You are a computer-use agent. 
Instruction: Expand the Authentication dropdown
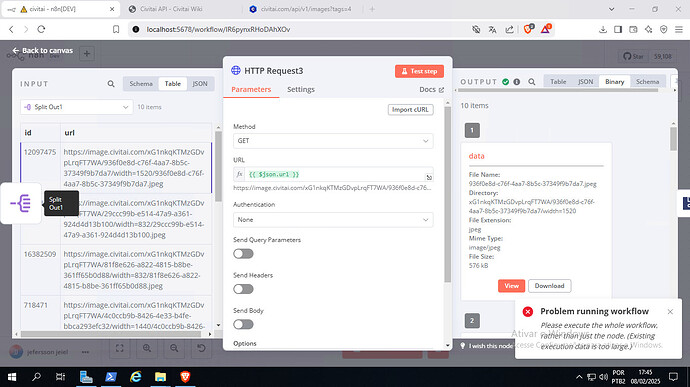pos(333,220)
